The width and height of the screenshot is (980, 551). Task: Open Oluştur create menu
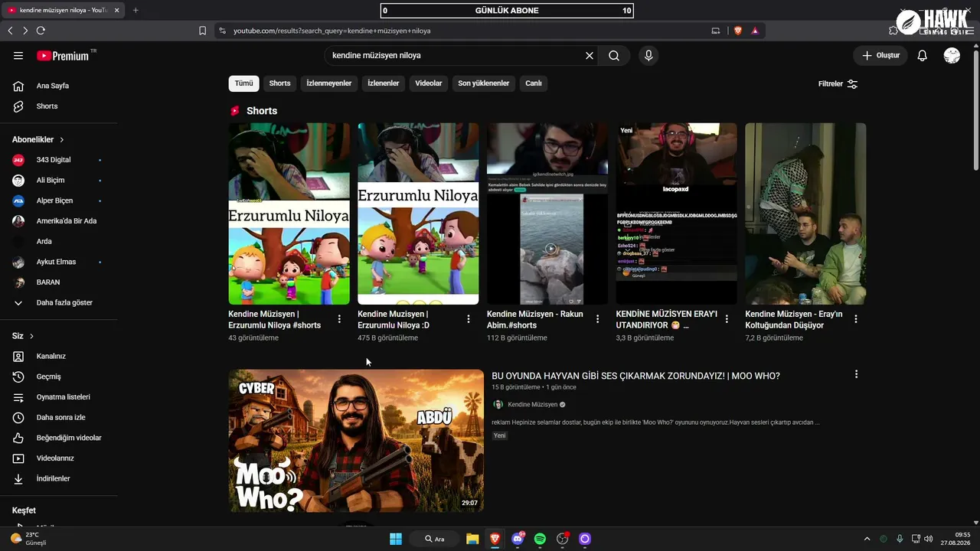point(880,55)
